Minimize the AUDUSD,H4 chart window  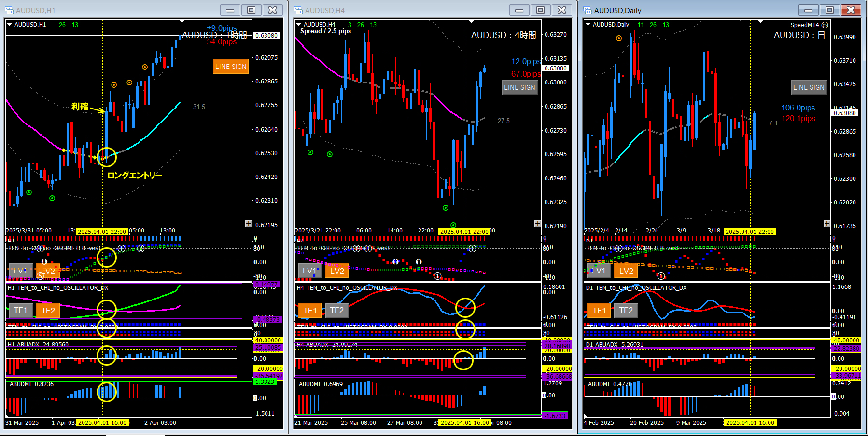click(519, 10)
